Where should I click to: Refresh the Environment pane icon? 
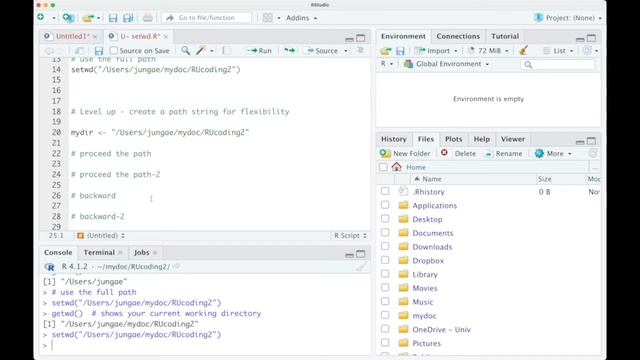(x=587, y=50)
